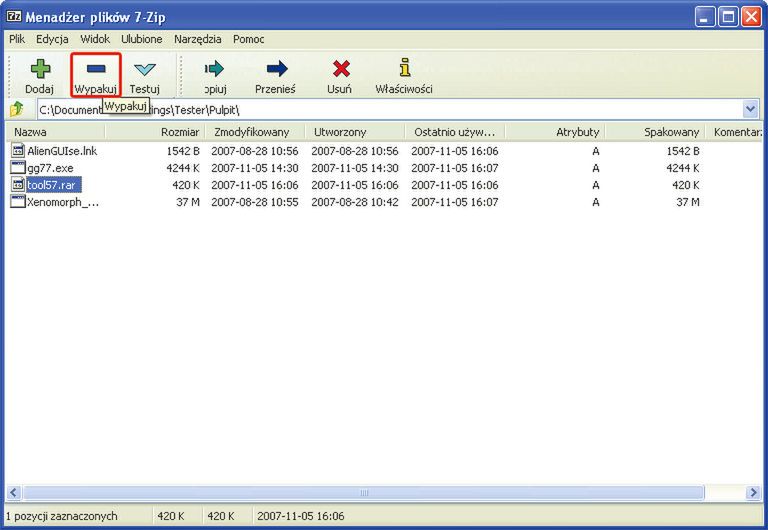The height and width of the screenshot is (530, 768).
Task: Click the 1542 B size of AlienGUIse.lnk
Action: pos(183,151)
